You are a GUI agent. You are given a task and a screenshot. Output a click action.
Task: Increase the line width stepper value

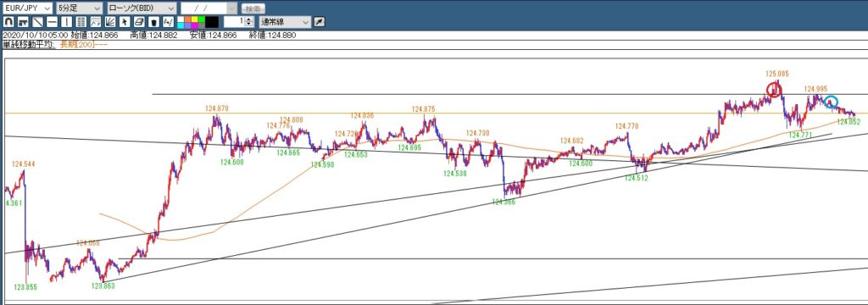[248, 19]
